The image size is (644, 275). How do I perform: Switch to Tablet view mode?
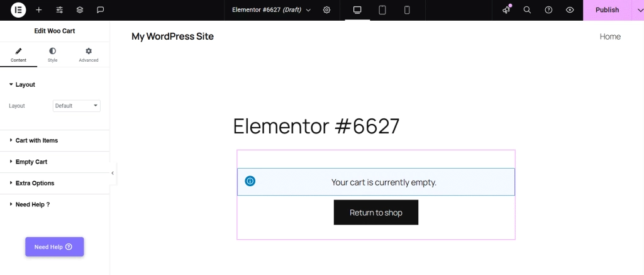point(382,10)
